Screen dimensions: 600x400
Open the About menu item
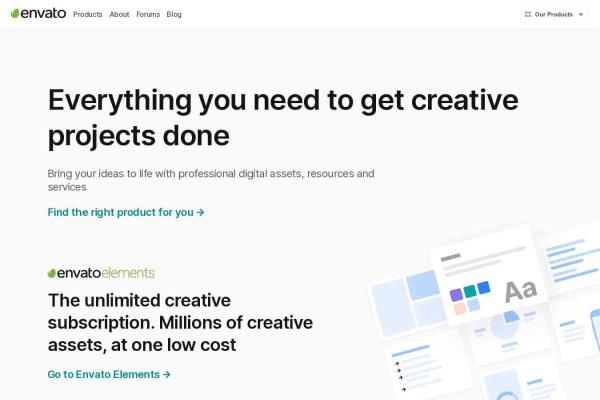point(119,15)
